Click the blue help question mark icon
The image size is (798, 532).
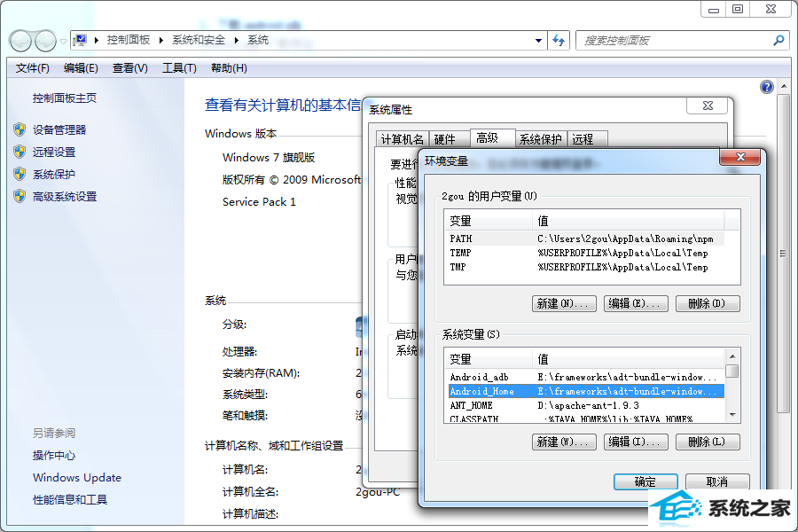pyautogui.click(x=767, y=87)
